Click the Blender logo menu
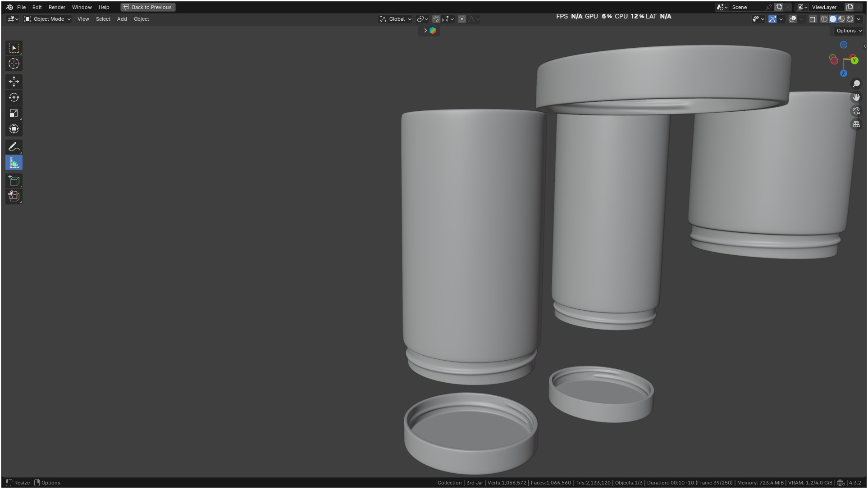Screen dimensions: 868x489 click(x=9, y=7)
